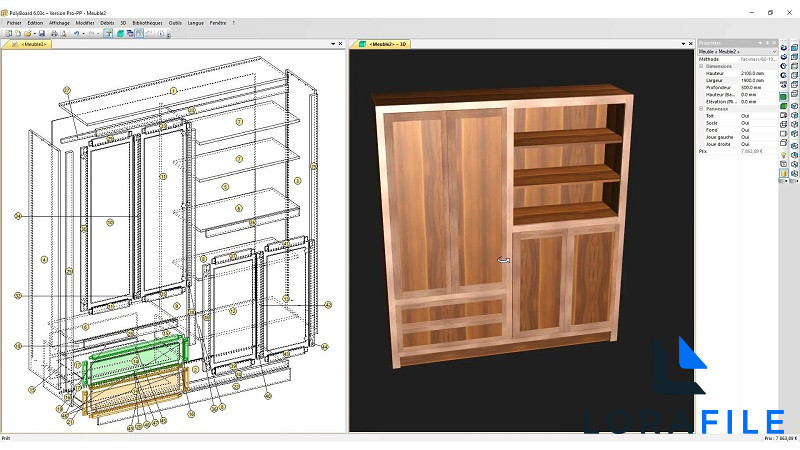Screen dimensions: 800x450
Task: Toggle the highlighted properties panel toolbar icon
Action: 108,33
